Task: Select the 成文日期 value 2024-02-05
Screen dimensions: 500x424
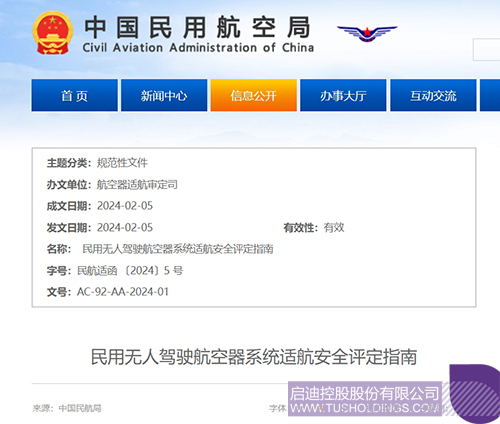Action: [x=125, y=206]
